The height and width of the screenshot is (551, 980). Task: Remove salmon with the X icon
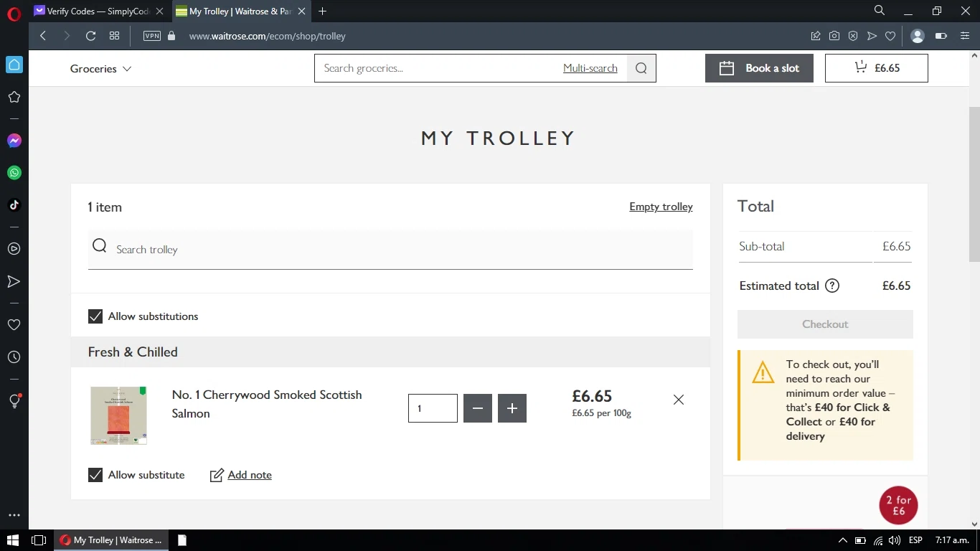click(679, 400)
